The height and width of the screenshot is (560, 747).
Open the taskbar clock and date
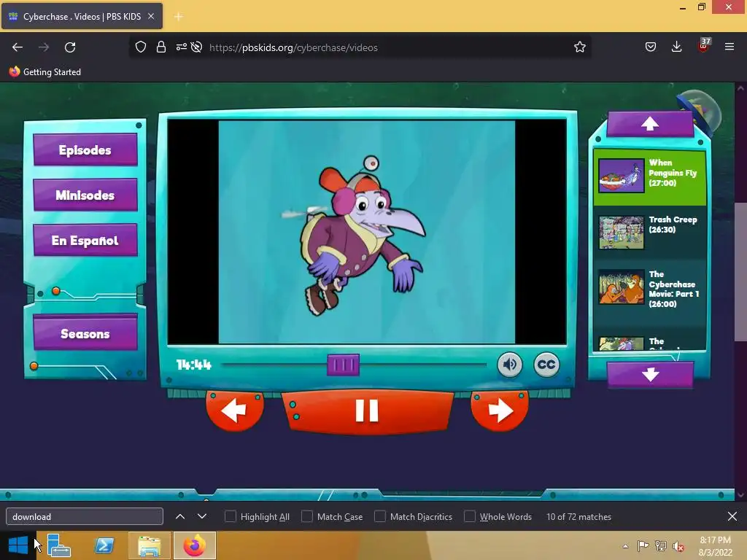pyautogui.click(x=715, y=546)
